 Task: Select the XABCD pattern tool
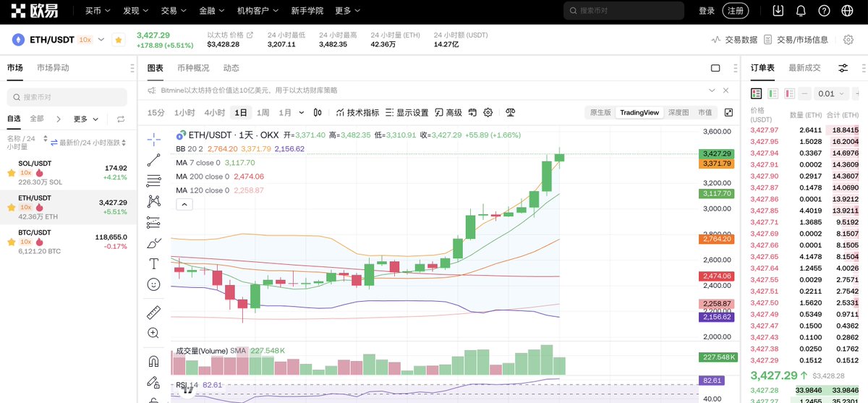pos(153,201)
